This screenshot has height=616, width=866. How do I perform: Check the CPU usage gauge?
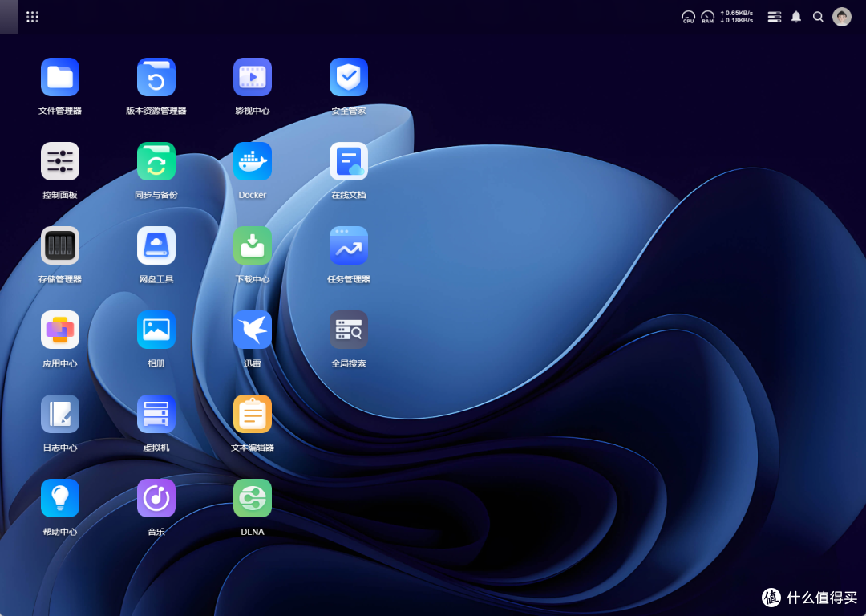(688, 17)
